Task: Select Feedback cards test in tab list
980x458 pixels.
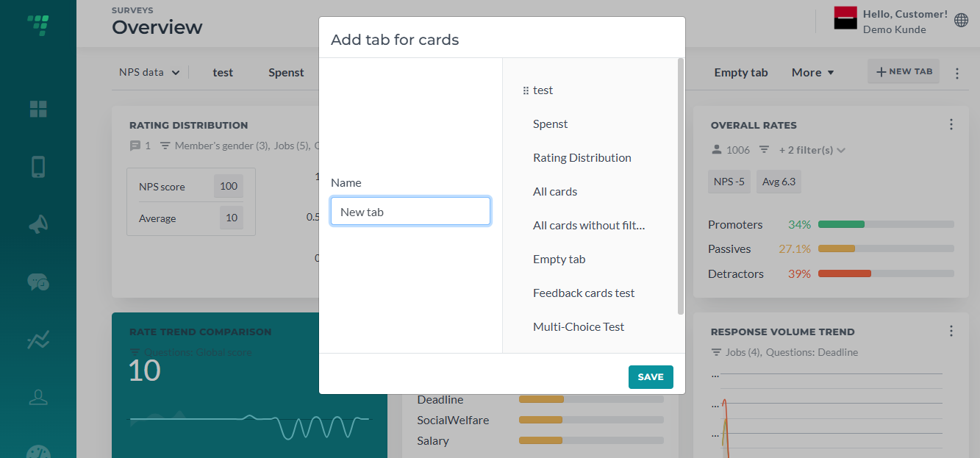Action: pyautogui.click(x=584, y=293)
